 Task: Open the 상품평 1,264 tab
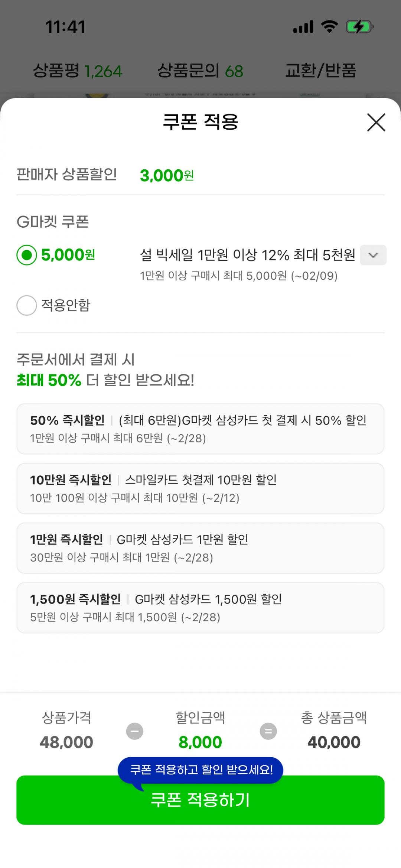[78, 71]
